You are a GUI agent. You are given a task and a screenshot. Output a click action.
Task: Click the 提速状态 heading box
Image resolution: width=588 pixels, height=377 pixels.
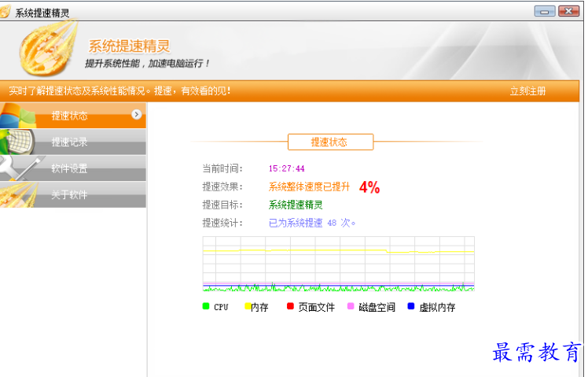(330, 142)
